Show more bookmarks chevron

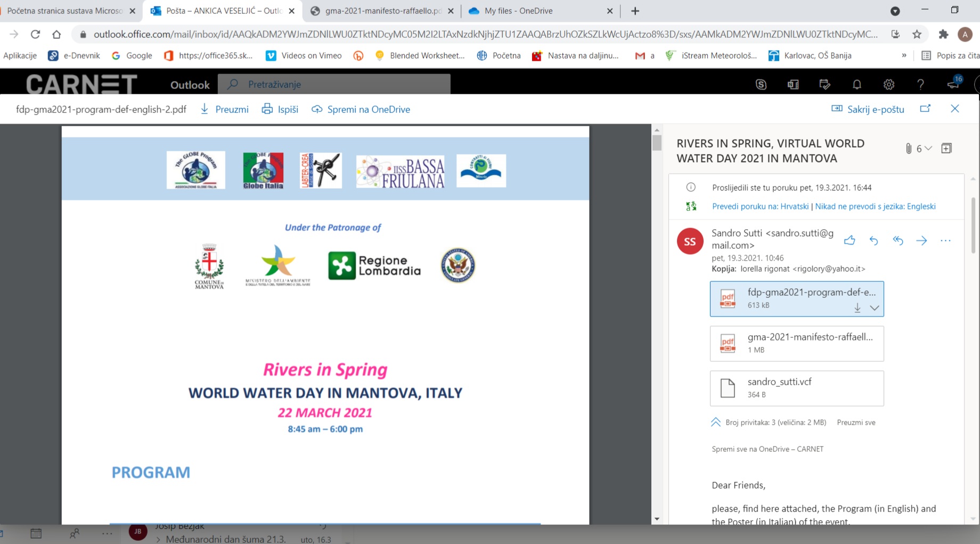click(x=904, y=55)
